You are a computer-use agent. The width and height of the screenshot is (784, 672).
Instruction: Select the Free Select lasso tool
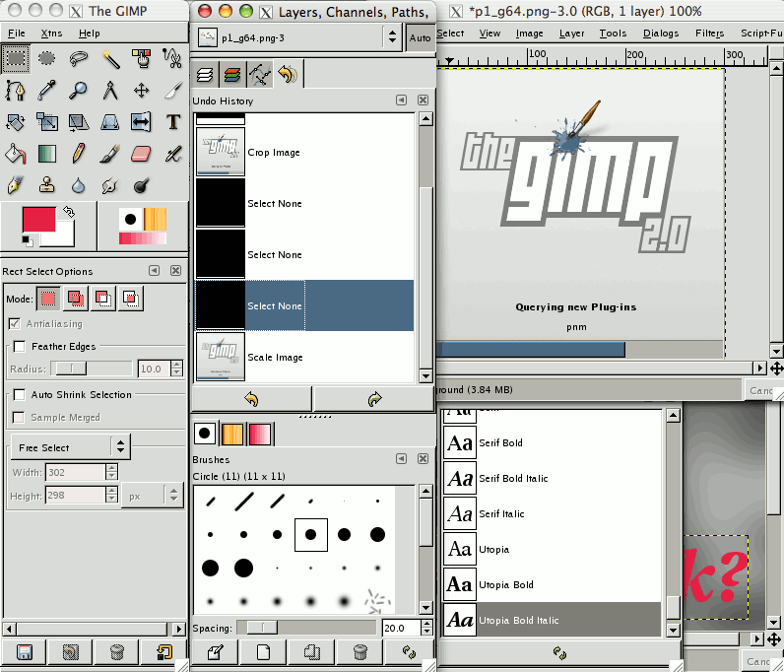[x=79, y=58]
